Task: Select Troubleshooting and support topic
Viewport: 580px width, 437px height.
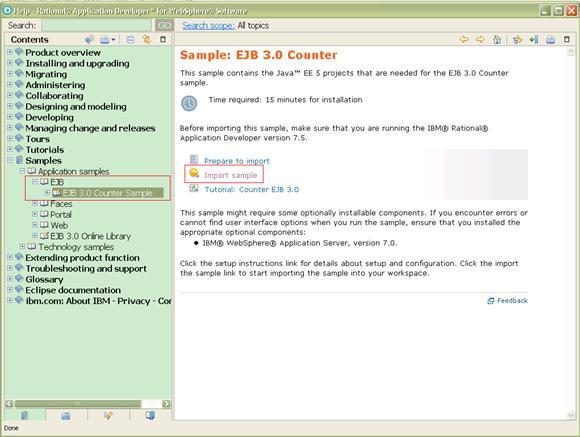Action: coord(86,268)
